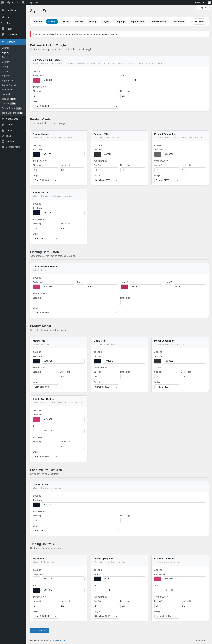Image resolution: width=212 pixels, height=644 pixels.
Task: Open the Hover Background color swatch
Action: tap(124, 287)
